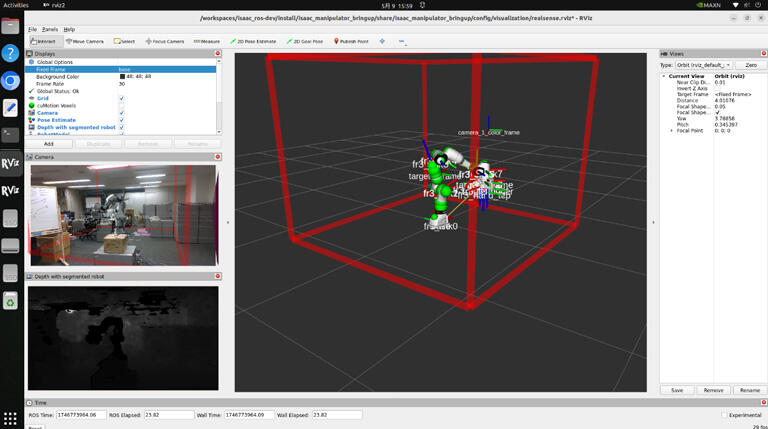
Task: Click the Add display button
Action: click(x=48, y=144)
